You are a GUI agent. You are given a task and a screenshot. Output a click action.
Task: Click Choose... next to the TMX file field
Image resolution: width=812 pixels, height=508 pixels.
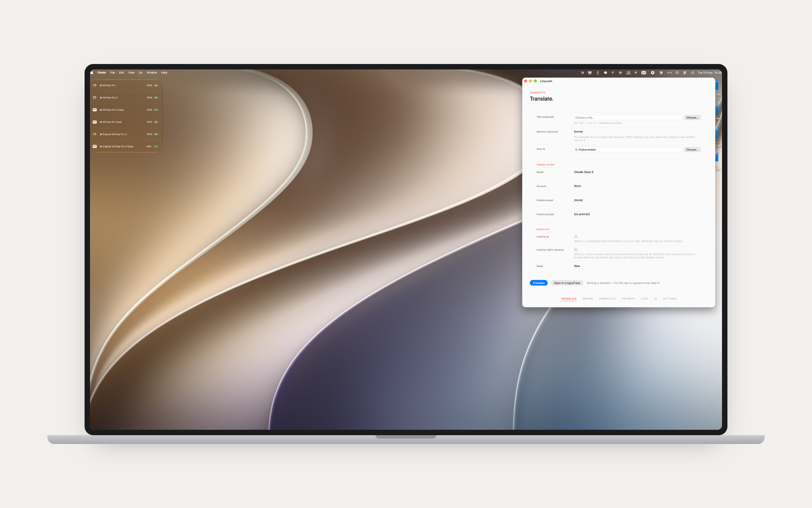(x=692, y=118)
